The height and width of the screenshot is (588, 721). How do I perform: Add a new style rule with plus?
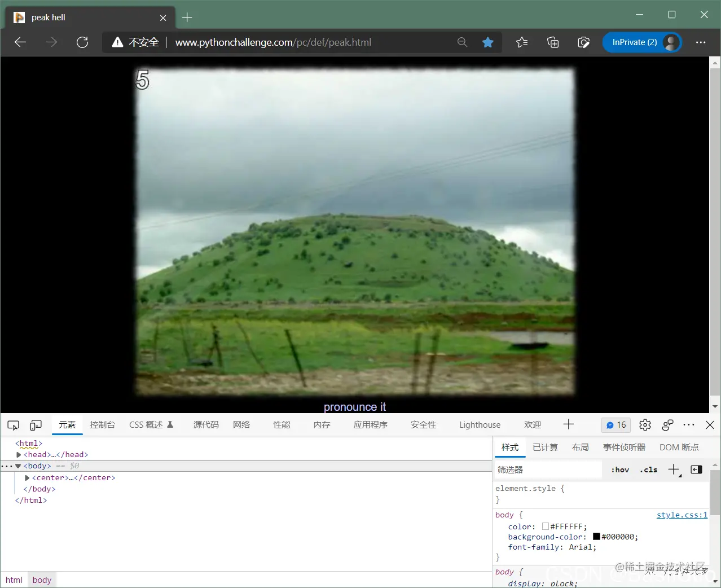(x=674, y=469)
